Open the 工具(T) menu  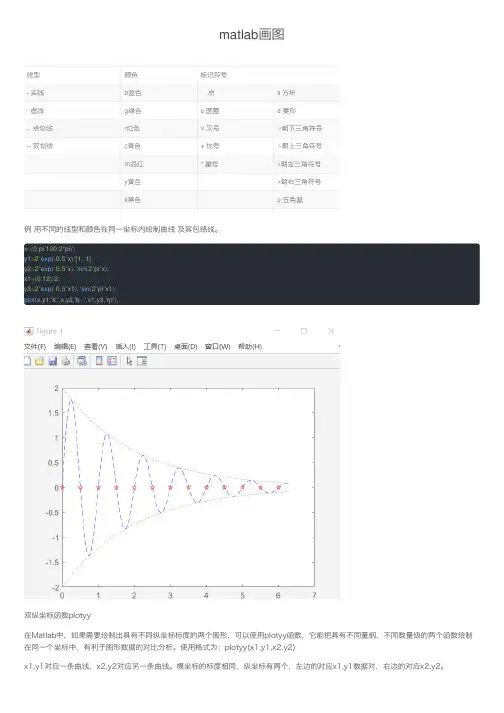[155, 346]
